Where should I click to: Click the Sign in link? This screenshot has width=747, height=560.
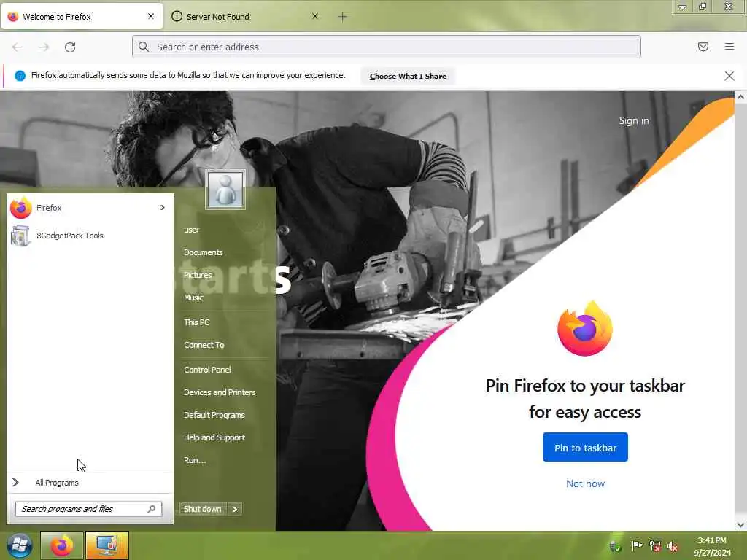634,120
